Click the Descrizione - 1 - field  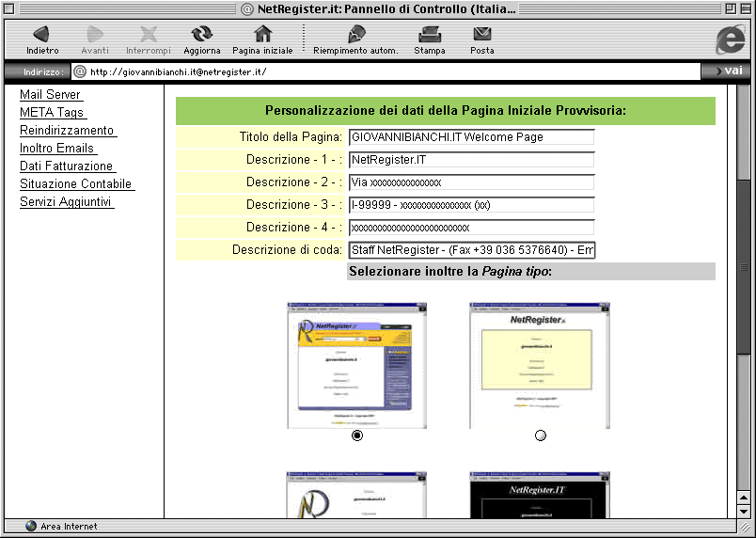point(471,160)
